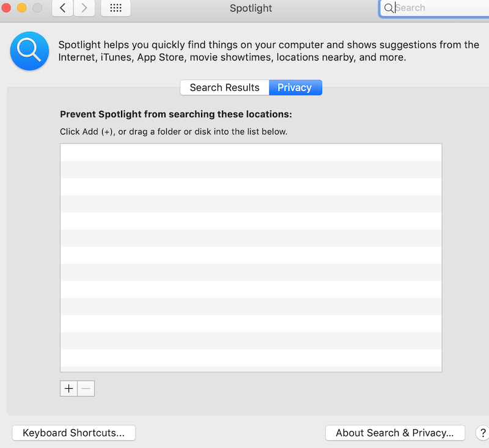Select the Privacy tab
Image resolution: width=489 pixels, height=448 pixels.
295,87
